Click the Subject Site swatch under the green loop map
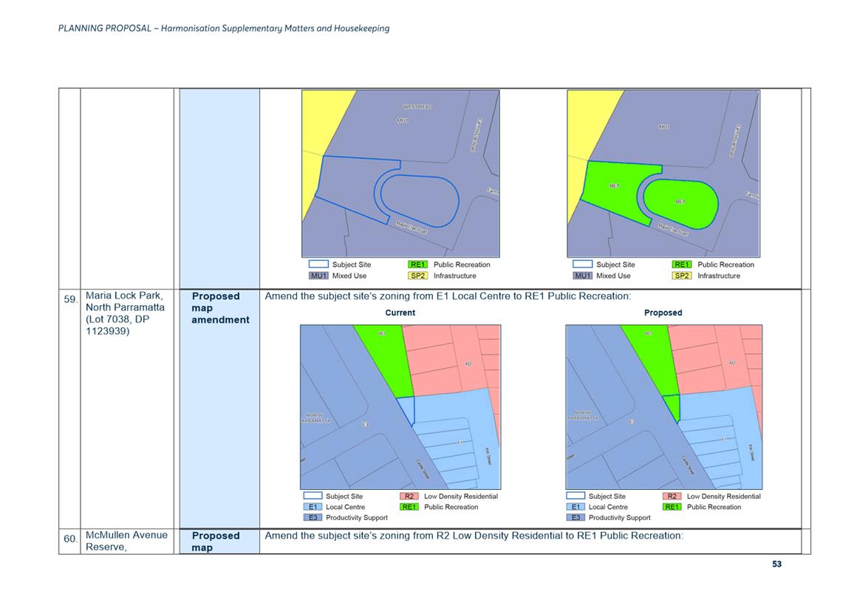868x614 pixels. 582,265
